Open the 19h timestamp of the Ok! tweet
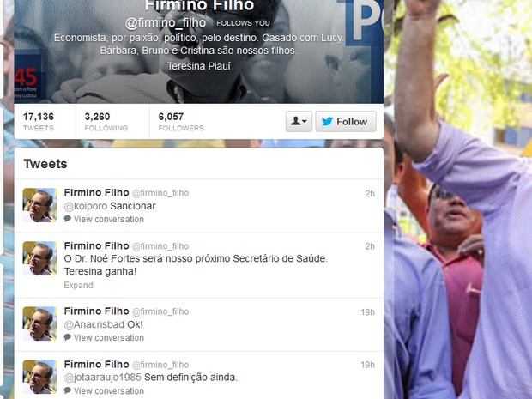This screenshot has width=532, height=399. point(368,312)
